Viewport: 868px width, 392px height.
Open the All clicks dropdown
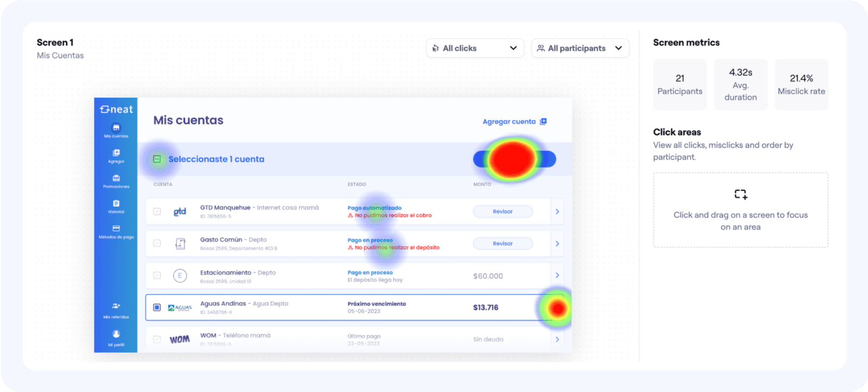coord(475,48)
